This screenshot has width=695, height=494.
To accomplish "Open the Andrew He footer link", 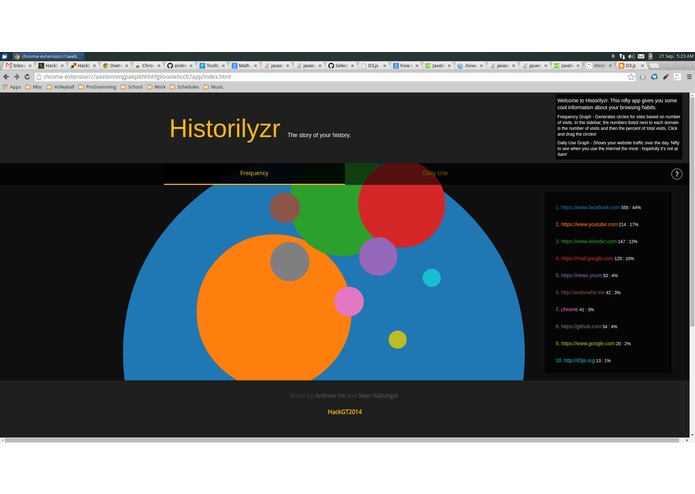I will 330,396.
